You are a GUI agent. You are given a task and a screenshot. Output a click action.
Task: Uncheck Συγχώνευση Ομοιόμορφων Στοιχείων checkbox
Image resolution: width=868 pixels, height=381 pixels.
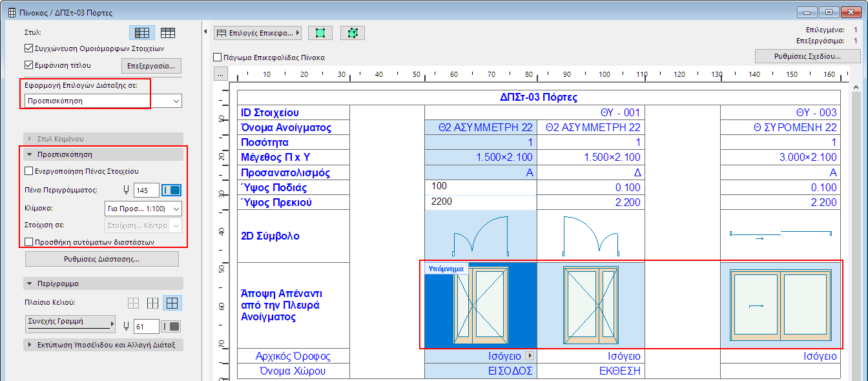(x=28, y=48)
